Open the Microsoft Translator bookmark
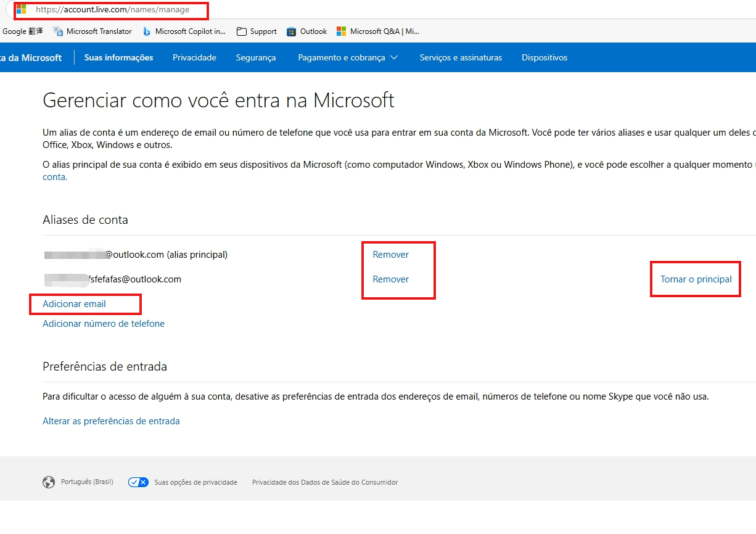Image resolution: width=756 pixels, height=534 pixels. pyautogui.click(x=92, y=31)
